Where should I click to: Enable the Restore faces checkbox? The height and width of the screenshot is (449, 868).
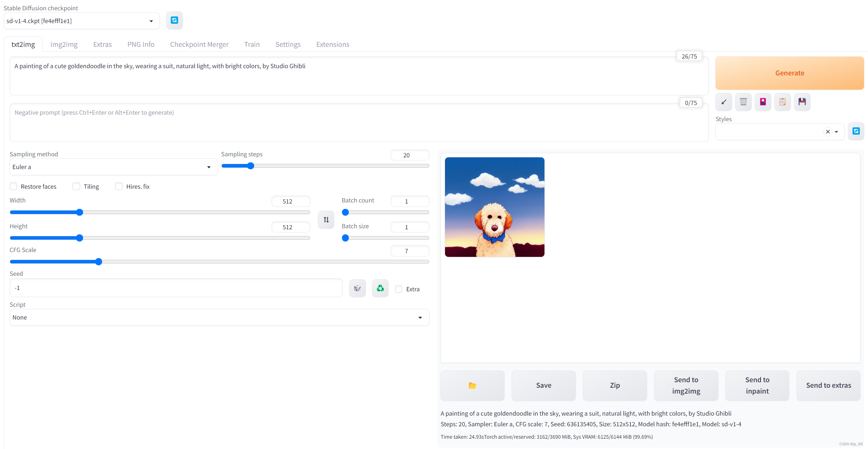click(x=13, y=186)
